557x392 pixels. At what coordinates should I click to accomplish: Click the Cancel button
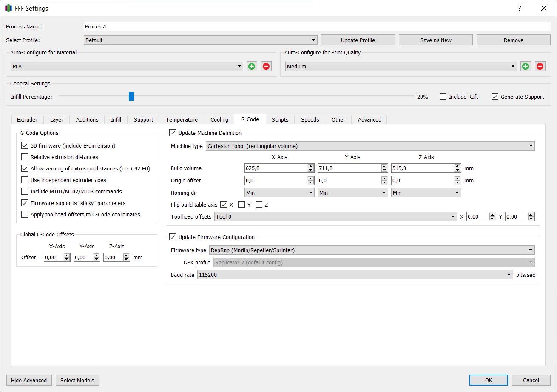(531, 380)
